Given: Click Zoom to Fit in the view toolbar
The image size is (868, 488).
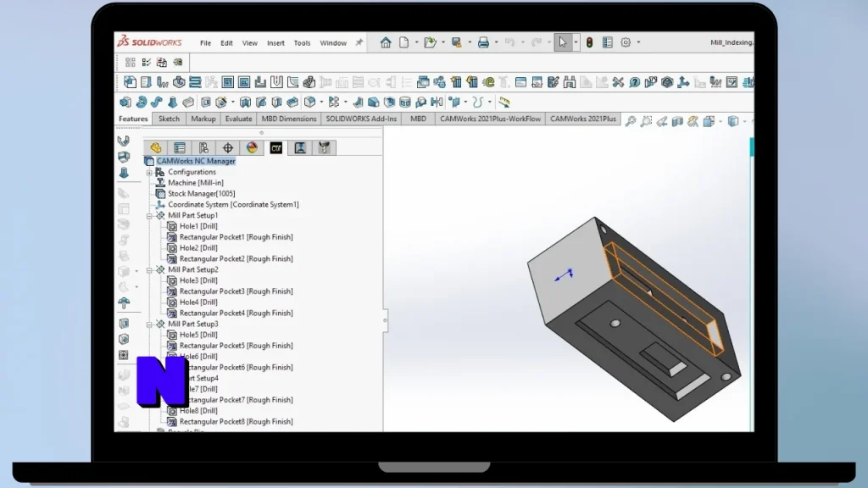Looking at the screenshot, I should click(x=631, y=121).
